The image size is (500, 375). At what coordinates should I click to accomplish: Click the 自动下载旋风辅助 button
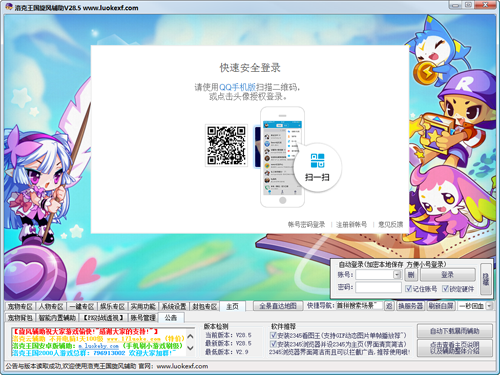point(455,331)
